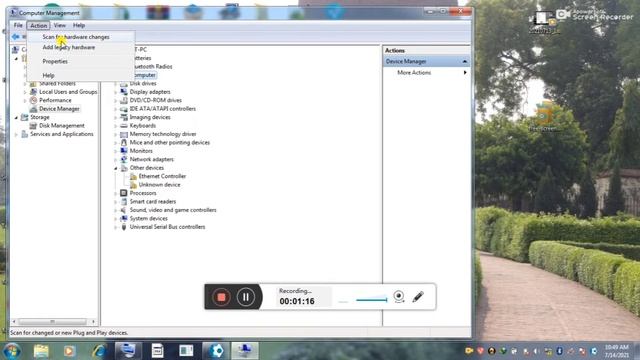Click the Device Manager header in Actions pane

coord(427,61)
